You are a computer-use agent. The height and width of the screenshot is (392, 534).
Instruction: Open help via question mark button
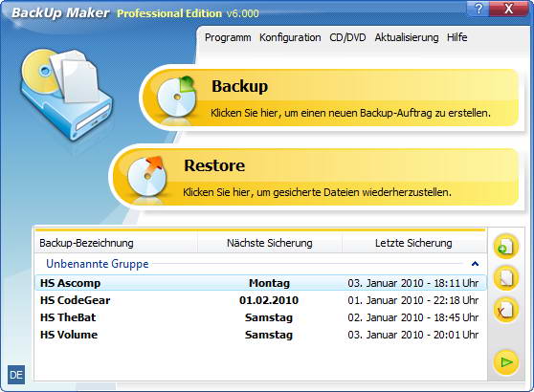click(479, 9)
